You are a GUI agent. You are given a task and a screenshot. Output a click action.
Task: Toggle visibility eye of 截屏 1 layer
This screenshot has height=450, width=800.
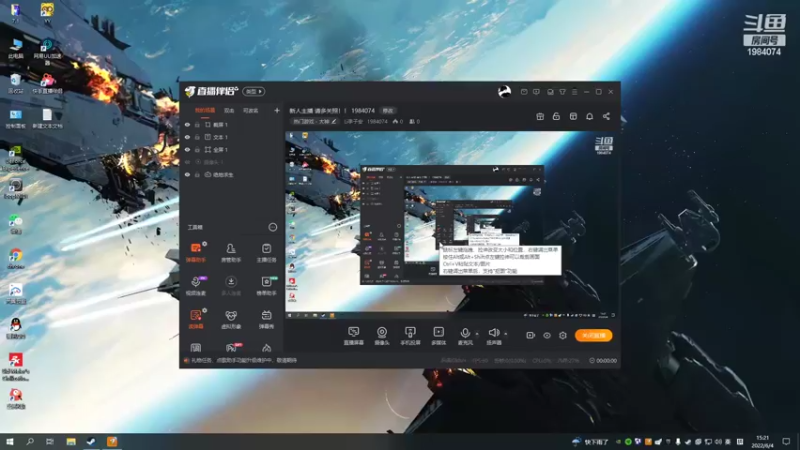pos(187,124)
